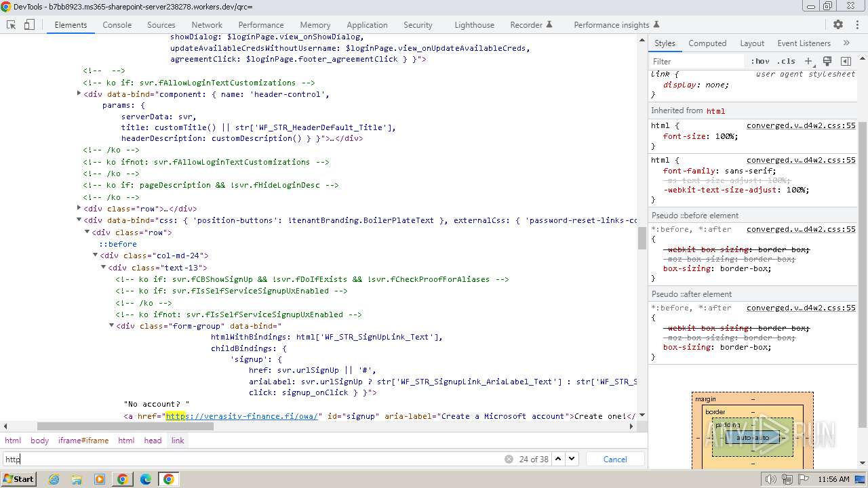Select the link breadcrumb
Image resolution: width=868 pixels, height=488 pixels.
(x=178, y=441)
